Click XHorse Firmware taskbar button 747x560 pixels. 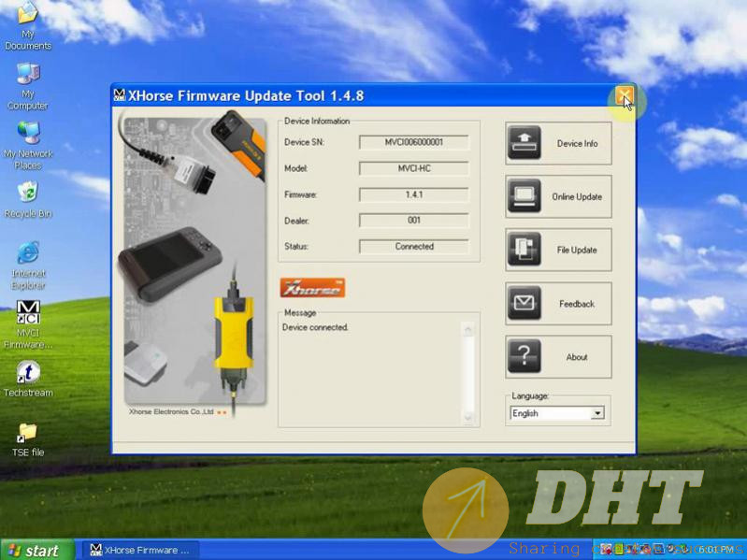point(140,550)
